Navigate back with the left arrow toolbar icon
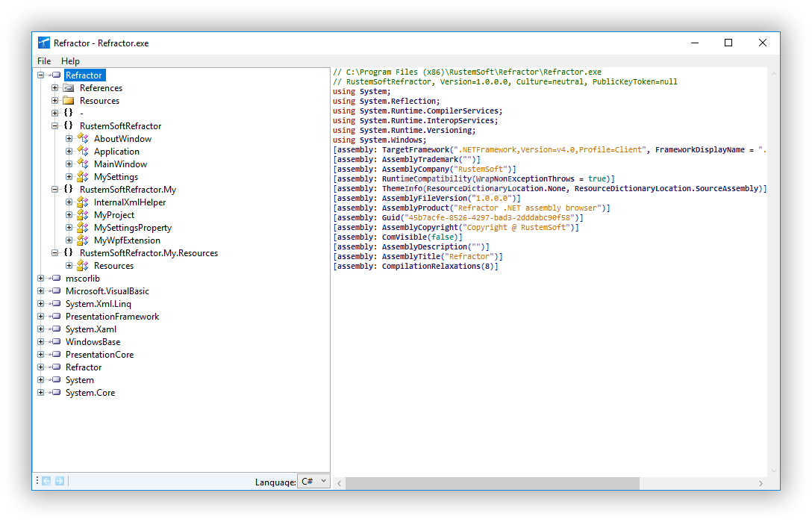Viewport: 812px width, 522px height. (x=46, y=481)
